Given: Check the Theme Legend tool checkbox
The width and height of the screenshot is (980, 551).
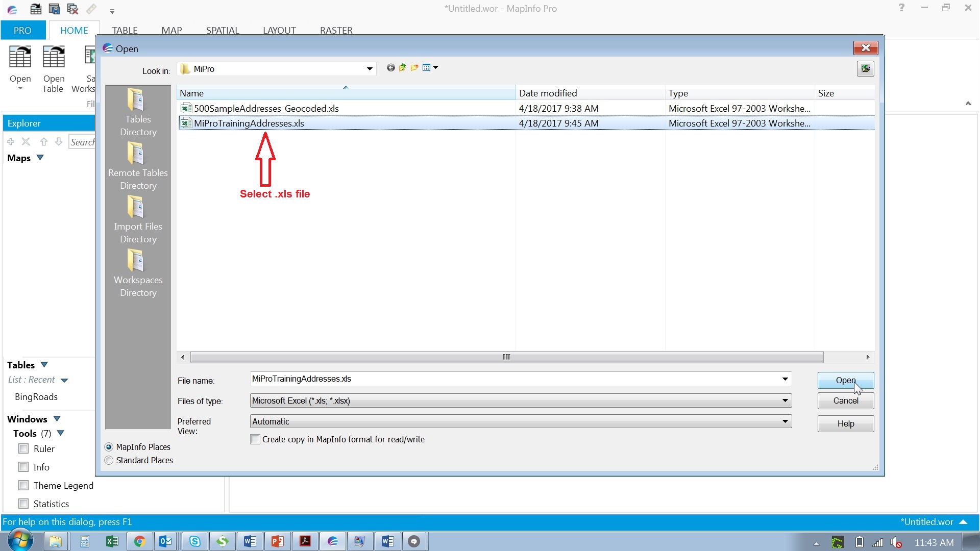Looking at the screenshot, I should (23, 485).
